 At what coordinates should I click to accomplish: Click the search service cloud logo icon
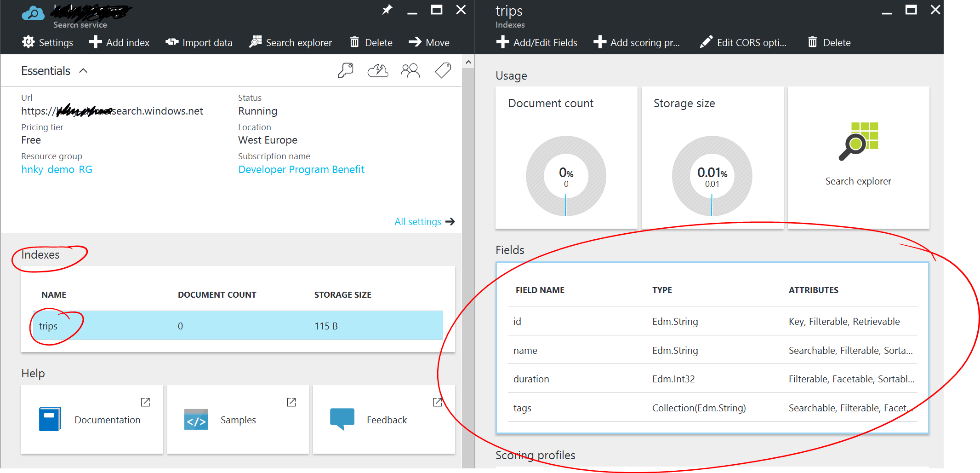(33, 13)
